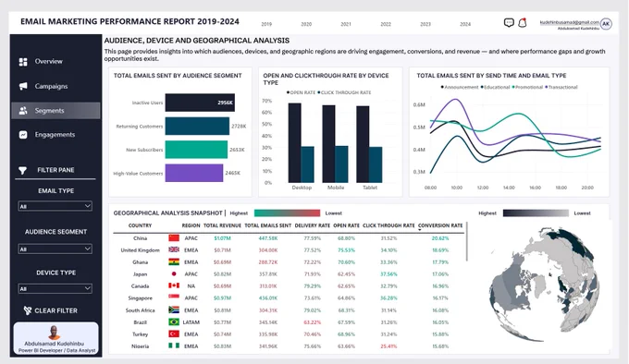The width and height of the screenshot is (629, 364).
Task: Click the Click Through Rate column header
Action: pos(388,225)
